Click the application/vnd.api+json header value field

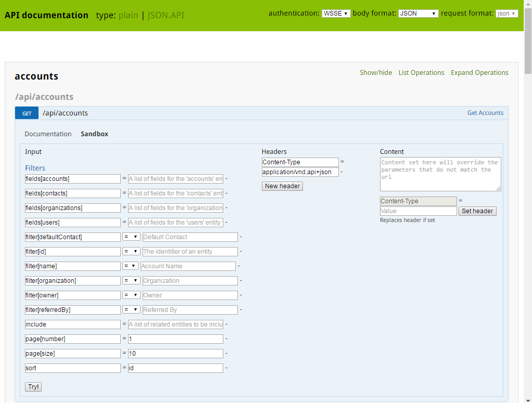[x=300, y=172]
